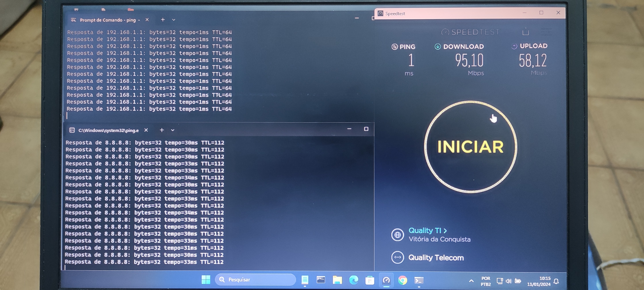Close the Prompt de Comando ping tab
This screenshot has height=290, width=644.
pos(147,20)
